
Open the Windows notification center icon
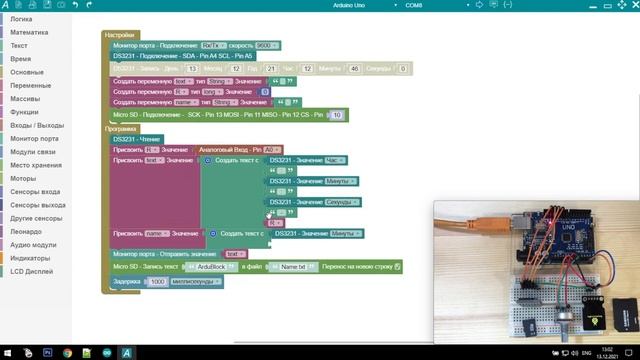coord(629,353)
